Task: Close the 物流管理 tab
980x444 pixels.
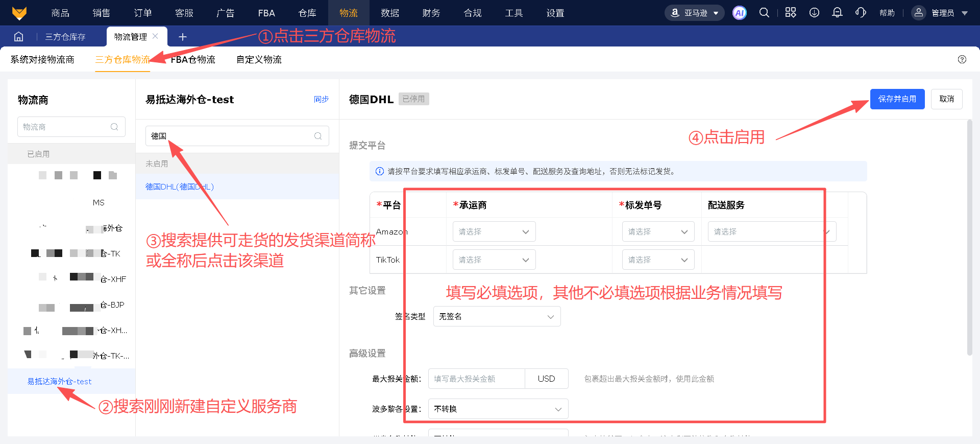Action: click(155, 36)
